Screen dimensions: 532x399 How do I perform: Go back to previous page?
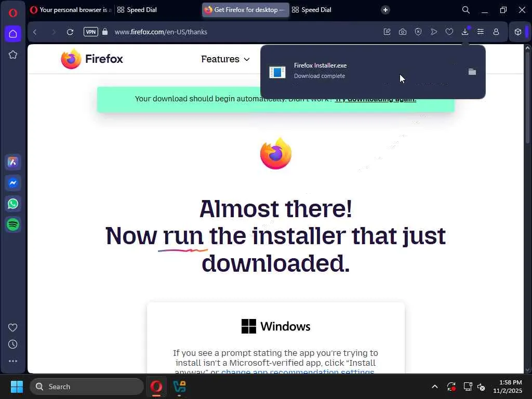coord(35,32)
